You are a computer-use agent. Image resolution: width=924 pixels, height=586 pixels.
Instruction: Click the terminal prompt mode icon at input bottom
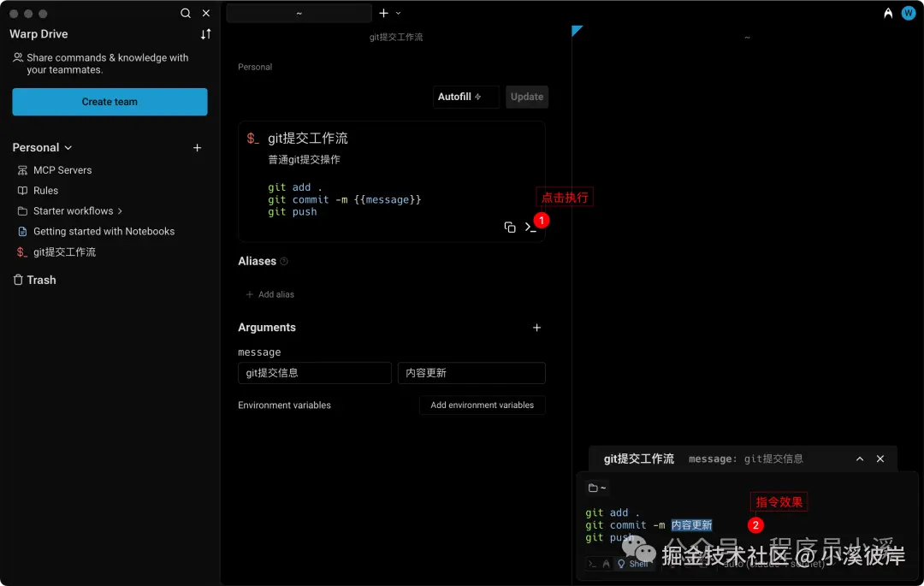[x=592, y=564]
